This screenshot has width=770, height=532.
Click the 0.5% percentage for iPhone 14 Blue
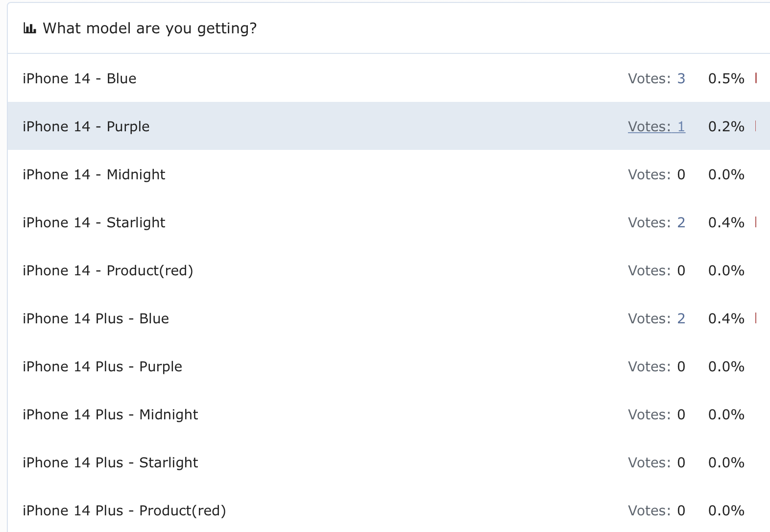[x=726, y=78]
